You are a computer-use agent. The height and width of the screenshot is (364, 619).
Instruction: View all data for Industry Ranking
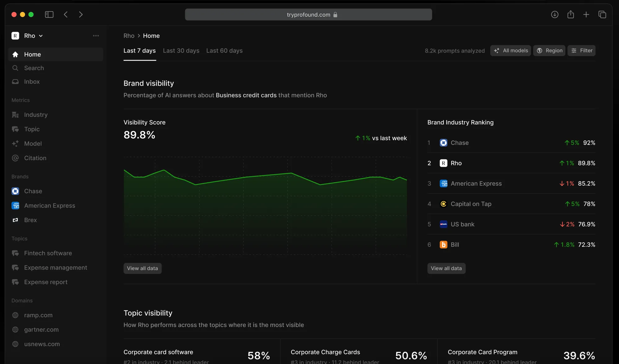click(446, 268)
